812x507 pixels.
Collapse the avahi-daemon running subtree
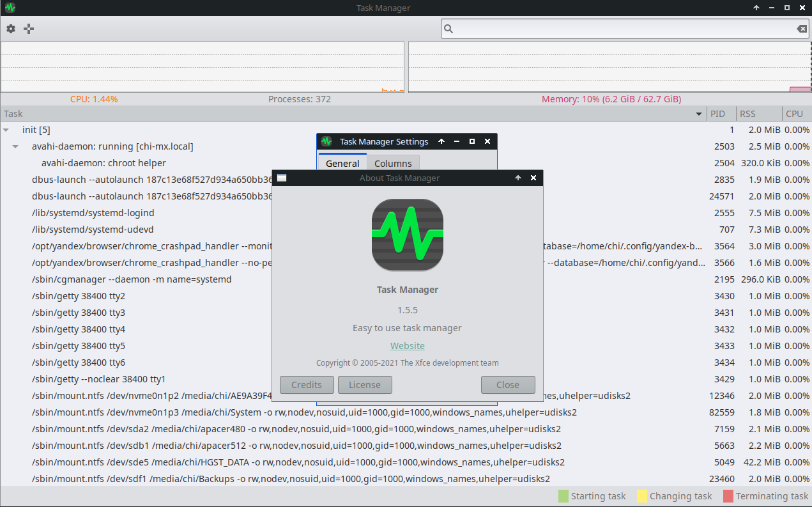click(16, 146)
